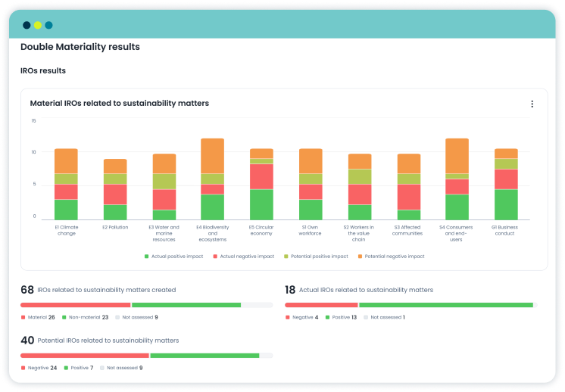Click 'Not assessed 9' under 68 IROs
Image resolution: width=565 pixels, height=392 pixels.
pyautogui.click(x=136, y=317)
